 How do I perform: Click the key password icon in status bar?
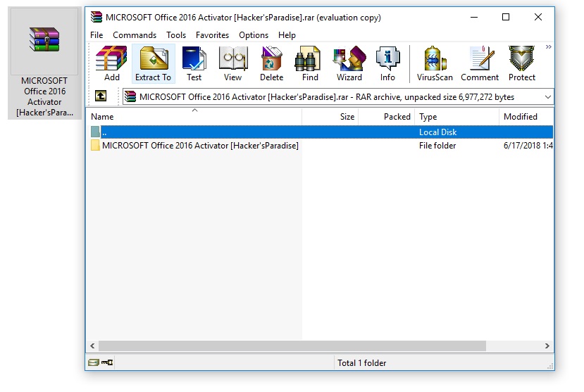[107, 362]
